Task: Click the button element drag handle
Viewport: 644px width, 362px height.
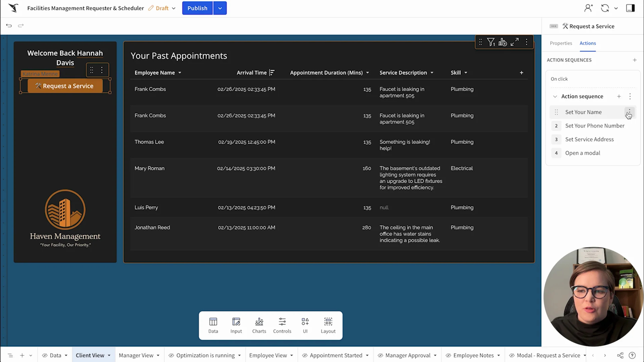Action: [92, 70]
